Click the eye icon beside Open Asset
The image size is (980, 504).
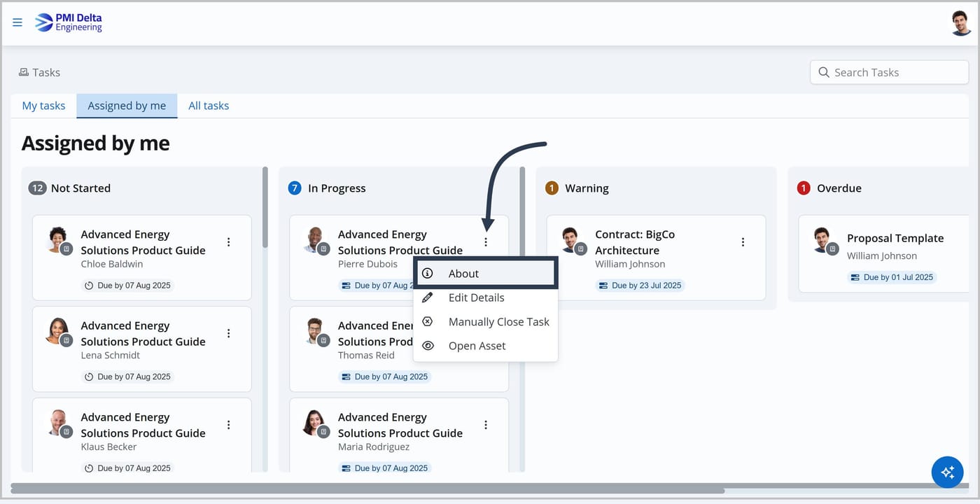coord(428,346)
